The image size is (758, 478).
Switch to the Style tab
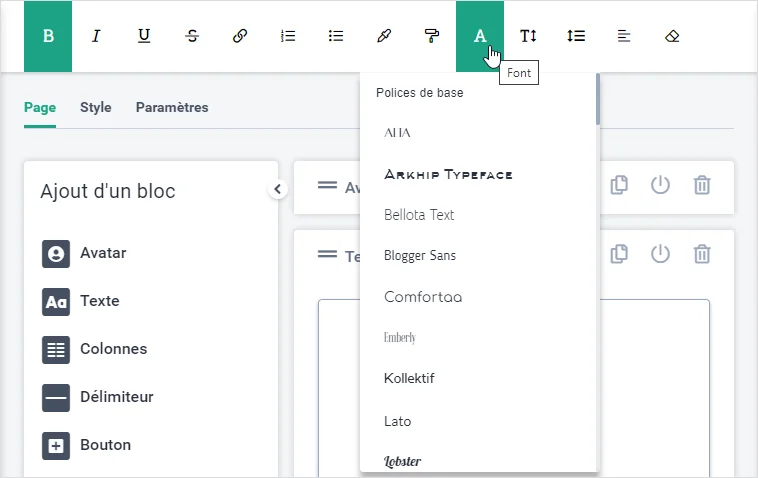click(x=96, y=107)
